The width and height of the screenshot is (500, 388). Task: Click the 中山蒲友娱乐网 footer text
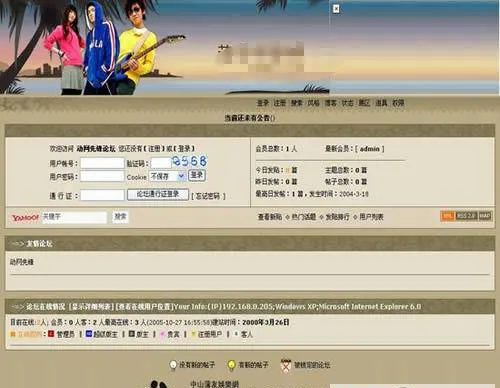(215, 384)
